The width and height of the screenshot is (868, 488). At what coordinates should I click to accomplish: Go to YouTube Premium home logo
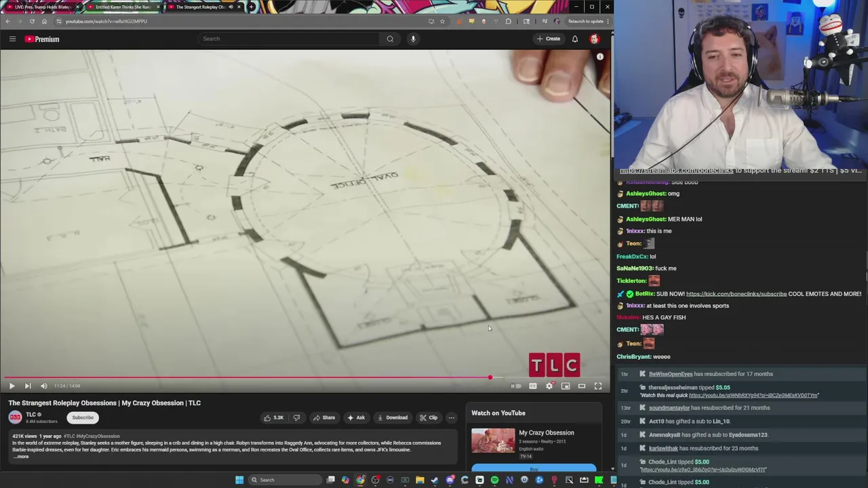43,39
